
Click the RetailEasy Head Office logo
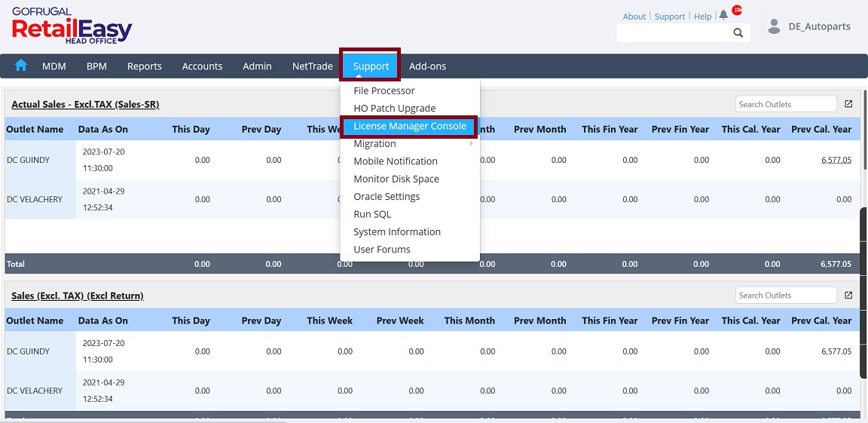click(72, 27)
